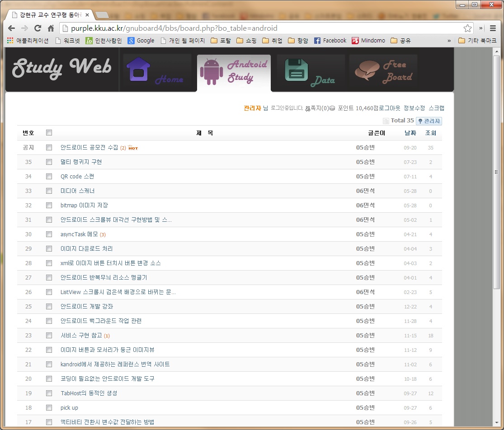Open post 'QR code 스캔'
This screenshot has width=504, height=430.
click(77, 177)
